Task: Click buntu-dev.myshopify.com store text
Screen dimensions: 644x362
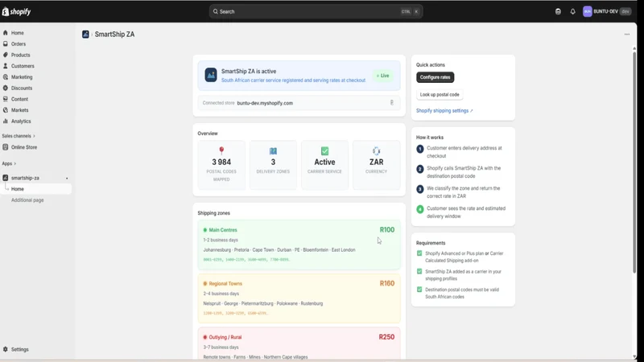Action: pyautogui.click(x=265, y=103)
